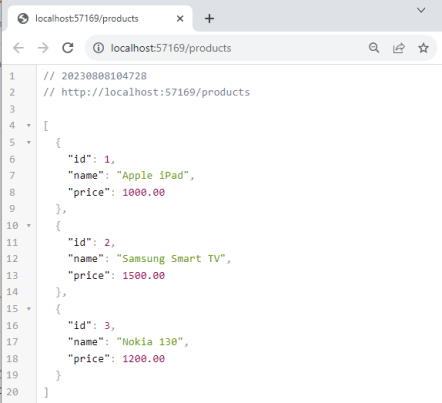Click the 1500.00 price value

[144, 276]
